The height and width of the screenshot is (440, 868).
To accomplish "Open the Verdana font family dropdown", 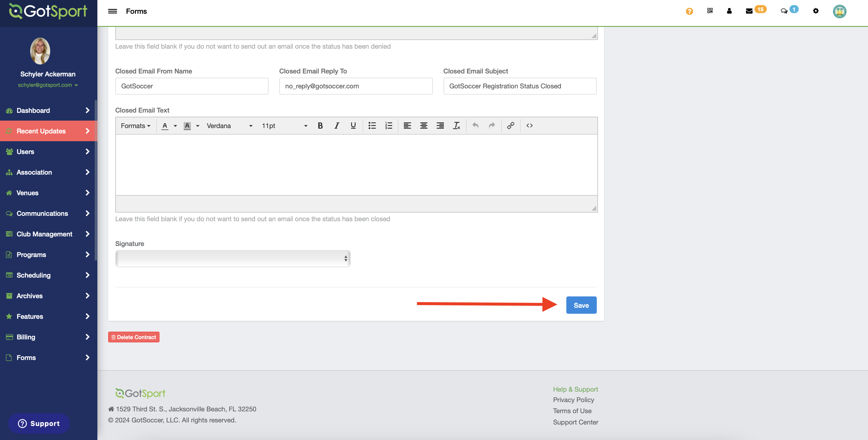I will click(229, 126).
